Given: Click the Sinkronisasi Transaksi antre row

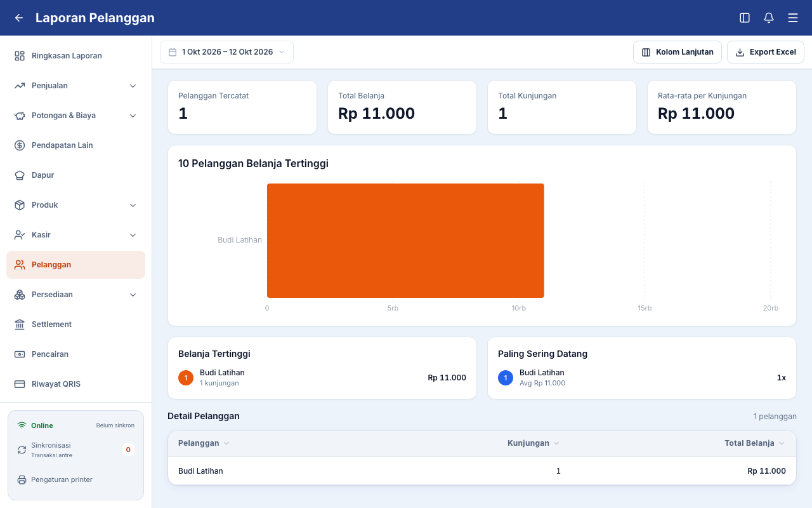Looking at the screenshot, I should [75, 450].
